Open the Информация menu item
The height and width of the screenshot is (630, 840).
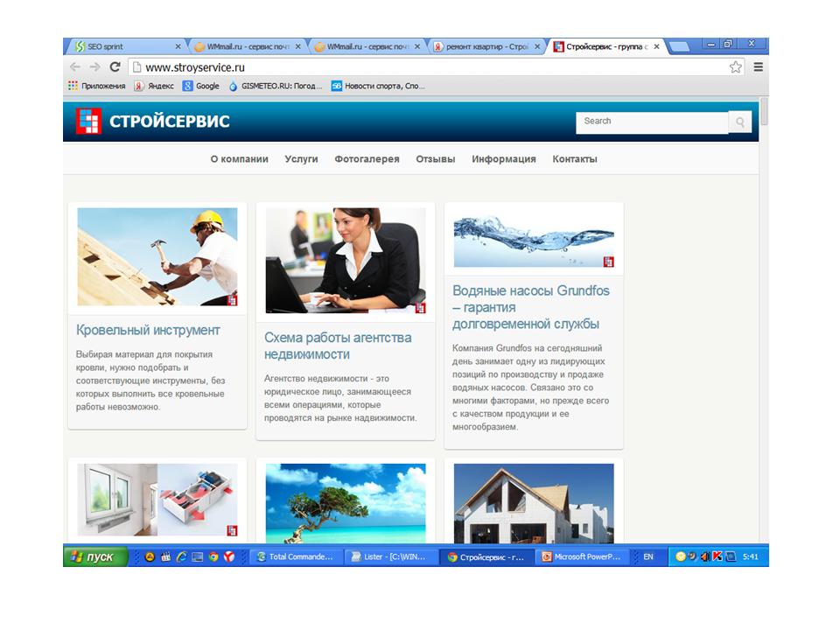pos(504,159)
